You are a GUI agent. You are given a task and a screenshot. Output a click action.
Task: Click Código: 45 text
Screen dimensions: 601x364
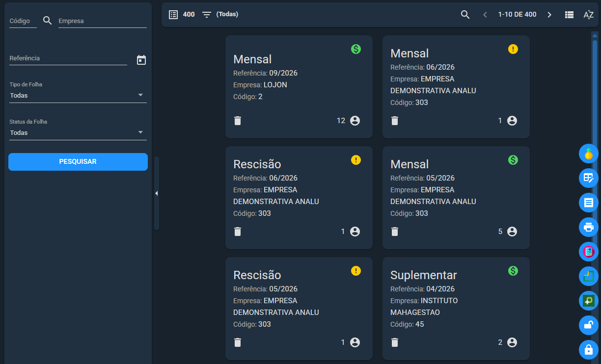point(407,324)
